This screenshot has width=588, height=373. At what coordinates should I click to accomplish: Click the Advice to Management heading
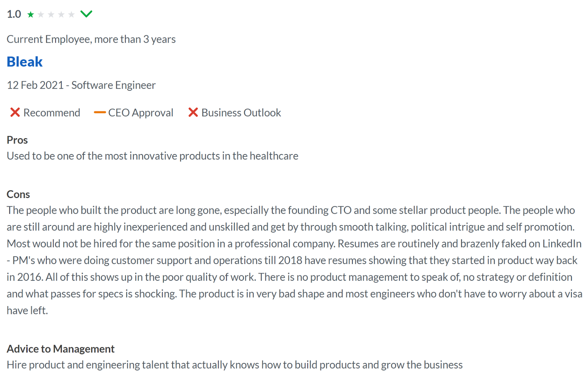[x=61, y=349]
